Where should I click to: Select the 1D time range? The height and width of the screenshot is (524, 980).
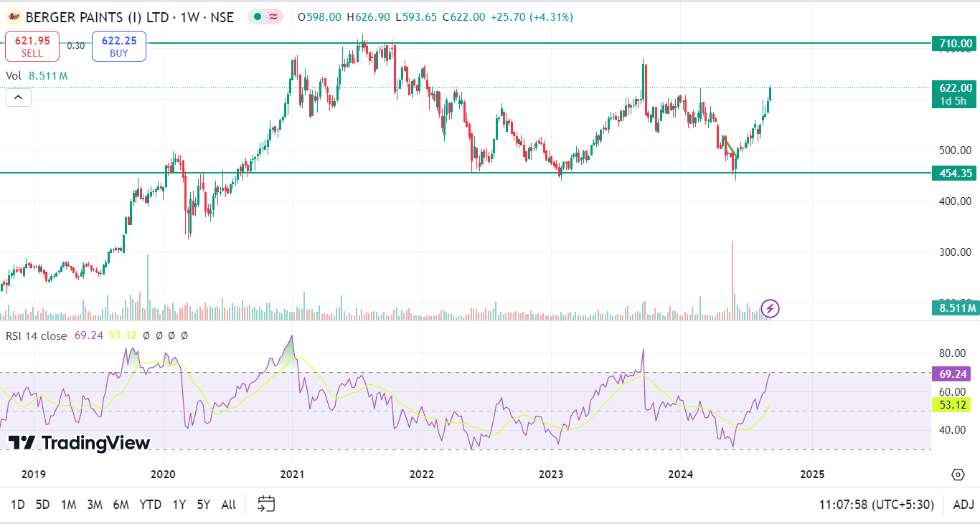click(18, 505)
